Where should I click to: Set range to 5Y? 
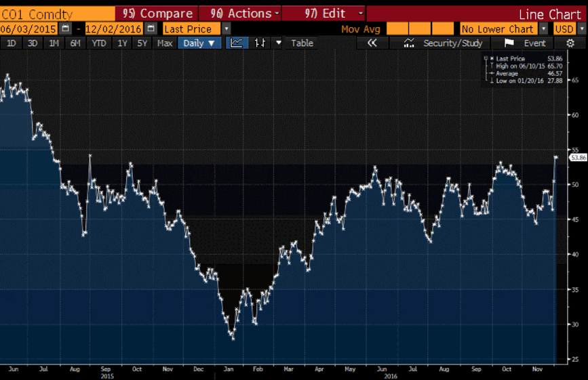coord(142,43)
